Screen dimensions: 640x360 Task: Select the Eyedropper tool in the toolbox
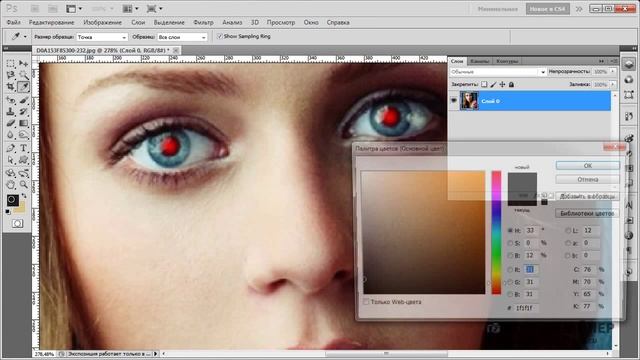tap(24, 87)
